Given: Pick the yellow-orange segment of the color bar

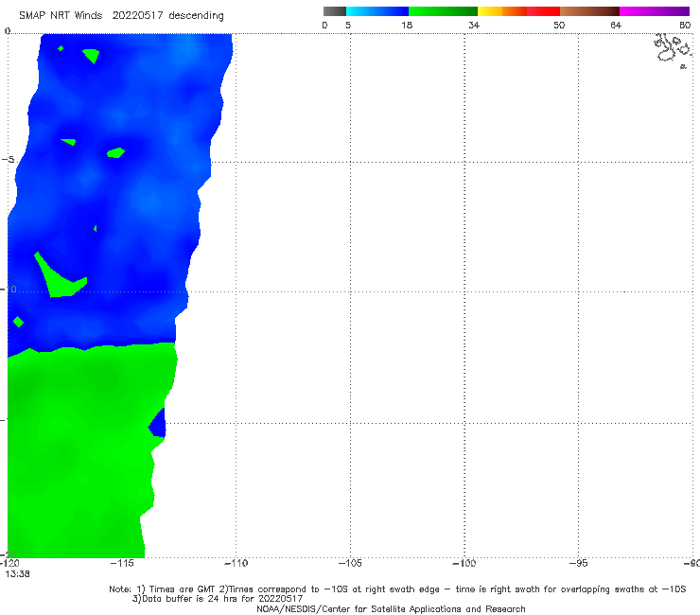Looking at the screenshot, I should pos(501,11).
